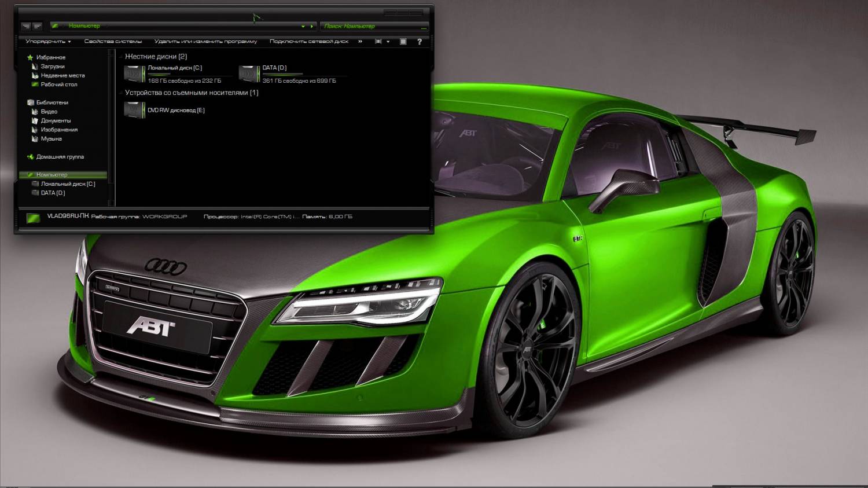Screen dimensions: 868x488
Task: Select the Локальный диск (C:) drive icon in main pane
Action: (134, 74)
